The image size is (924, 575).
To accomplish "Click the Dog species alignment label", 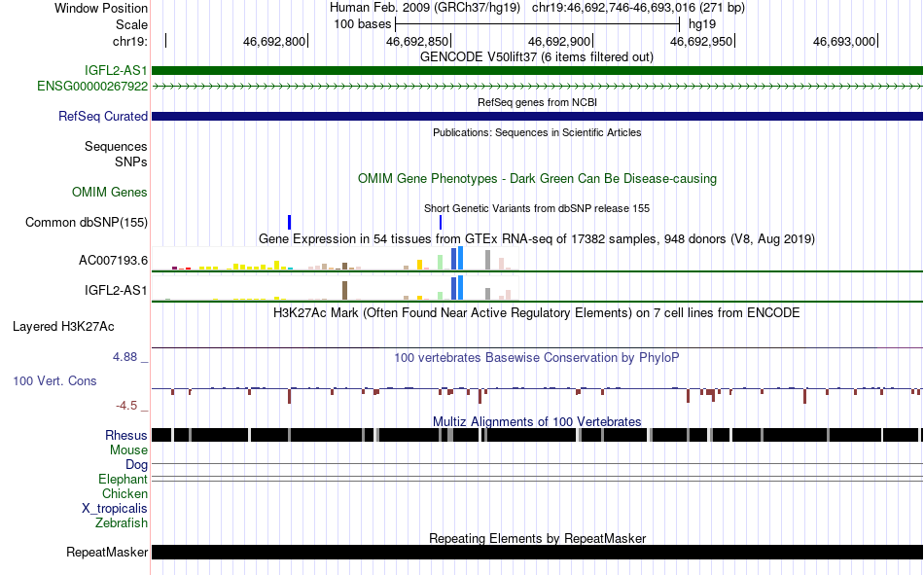I will [136, 465].
